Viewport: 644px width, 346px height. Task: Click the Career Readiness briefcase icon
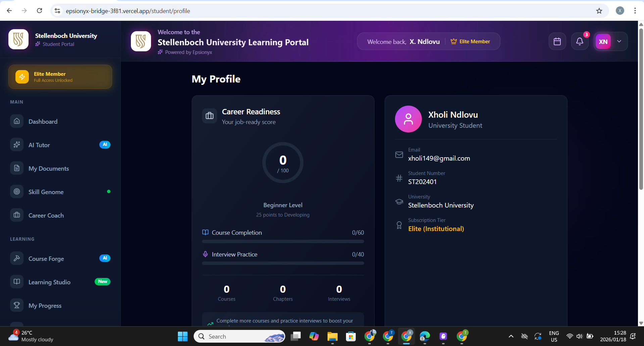click(x=209, y=116)
